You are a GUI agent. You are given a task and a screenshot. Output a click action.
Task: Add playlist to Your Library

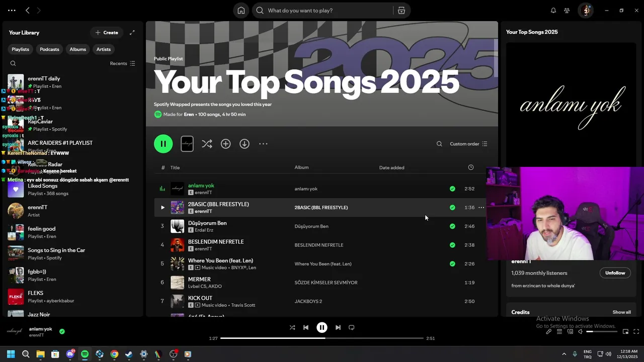pos(226,144)
